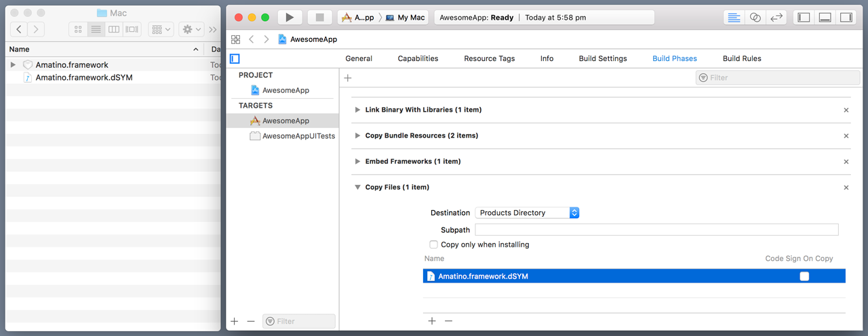The width and height of the screenshot is (868, 336).
Task: Switch Finder to icon view
Action: [78, 30]
